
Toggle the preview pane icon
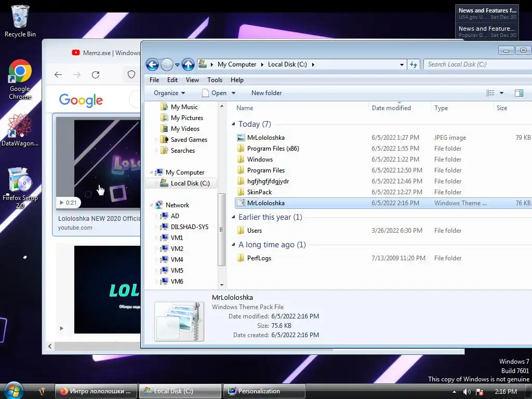click(x=519, y=93)
